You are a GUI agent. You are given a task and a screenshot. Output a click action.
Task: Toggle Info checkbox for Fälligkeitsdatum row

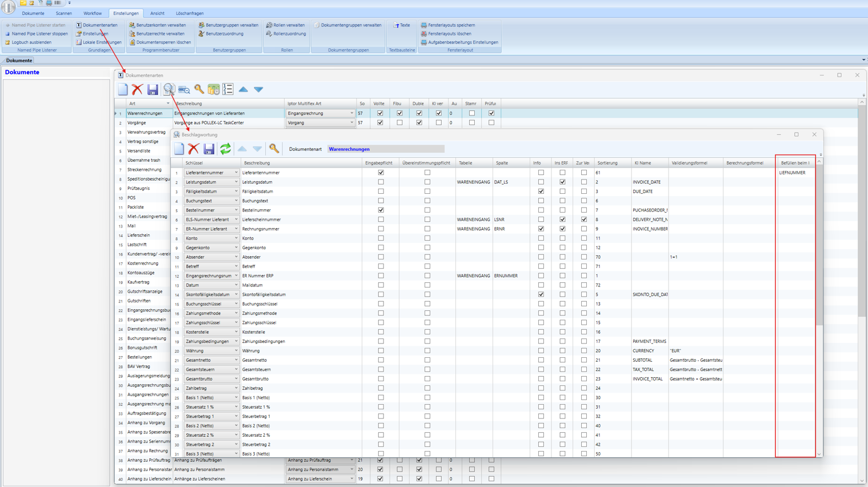[x=541, y=191]
